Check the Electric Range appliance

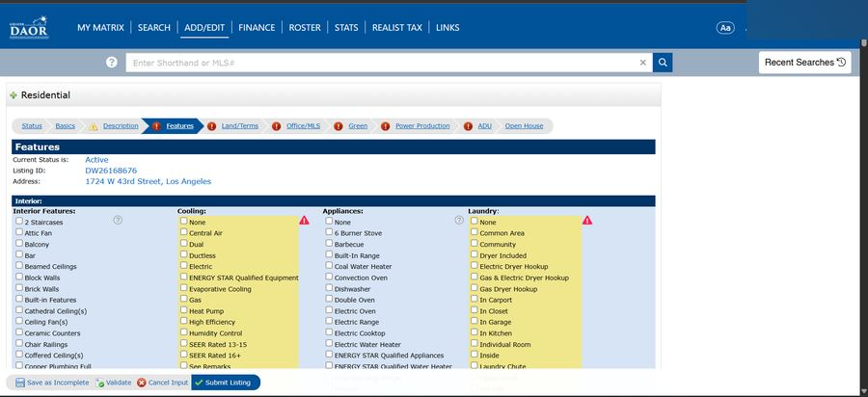click(x=330, y=321)
